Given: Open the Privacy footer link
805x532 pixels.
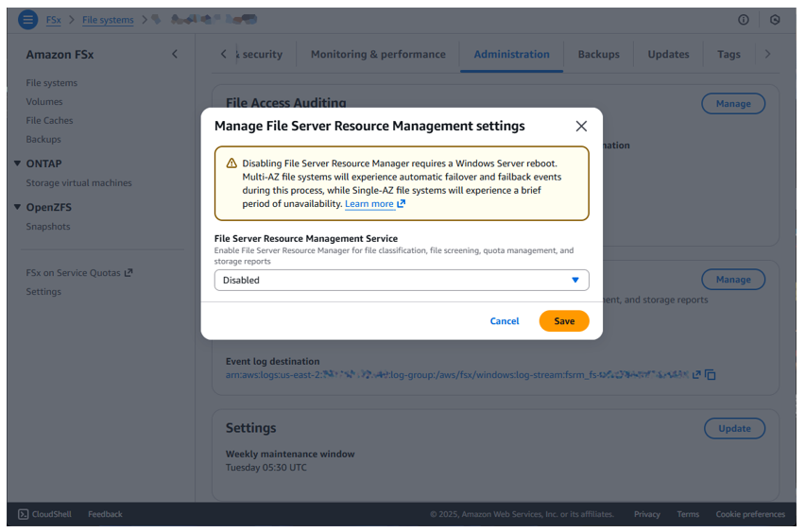Looking at the screenshot, I should 647,515.
